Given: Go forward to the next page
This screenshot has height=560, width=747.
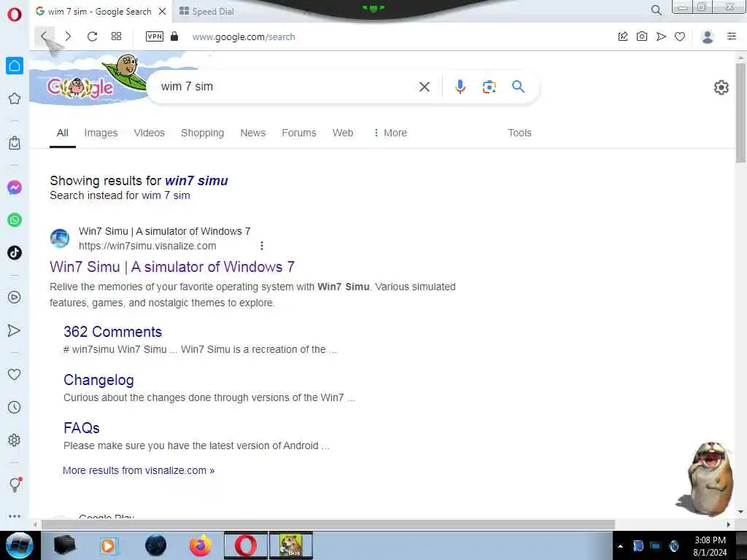Looking at the screenshot, I should 68,36.
